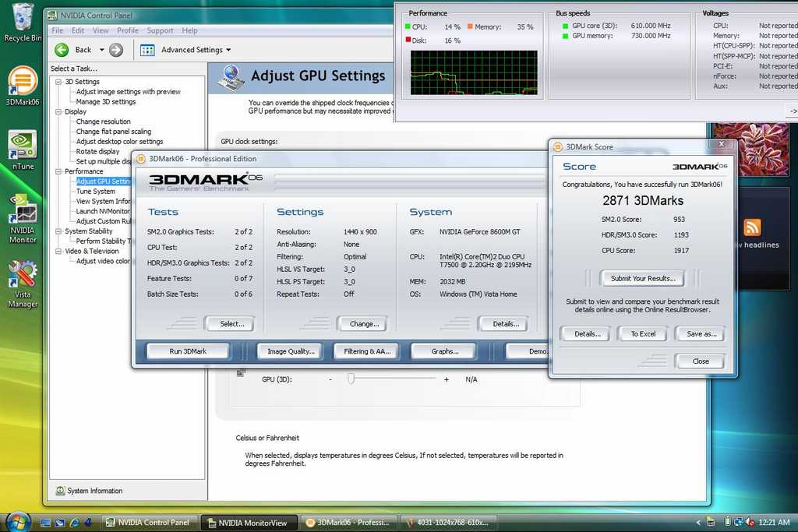
Task: Click the 3DMark Score window title icon
Action: tap(558, 146)
